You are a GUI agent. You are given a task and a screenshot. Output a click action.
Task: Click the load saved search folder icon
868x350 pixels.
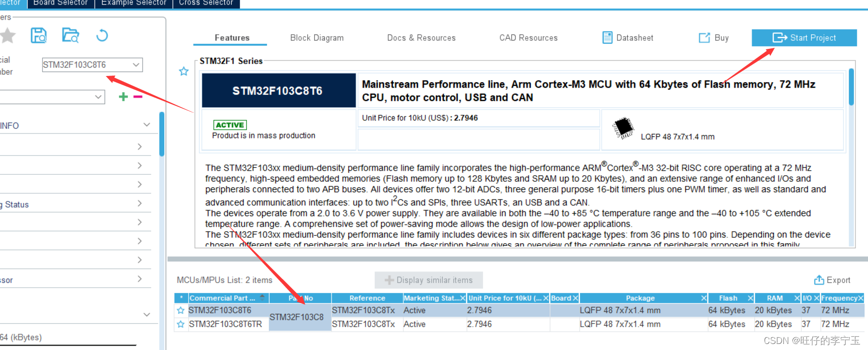tap(71, 35)
